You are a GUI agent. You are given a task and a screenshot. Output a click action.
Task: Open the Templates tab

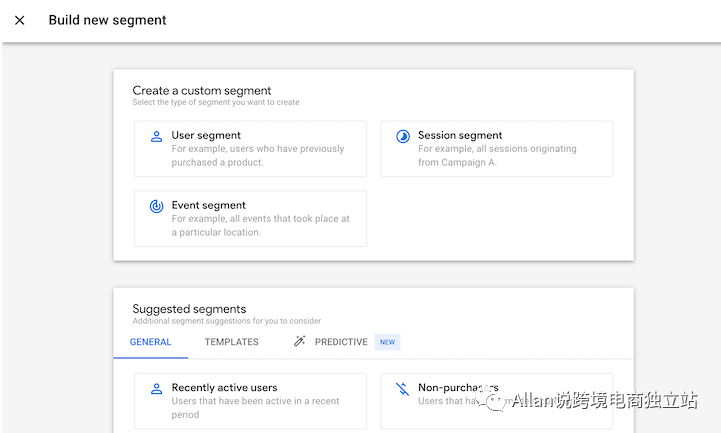pos(231,342)
